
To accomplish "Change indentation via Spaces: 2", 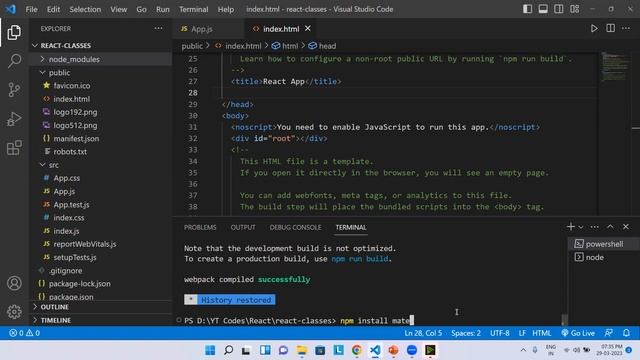I will click(466, 333).
